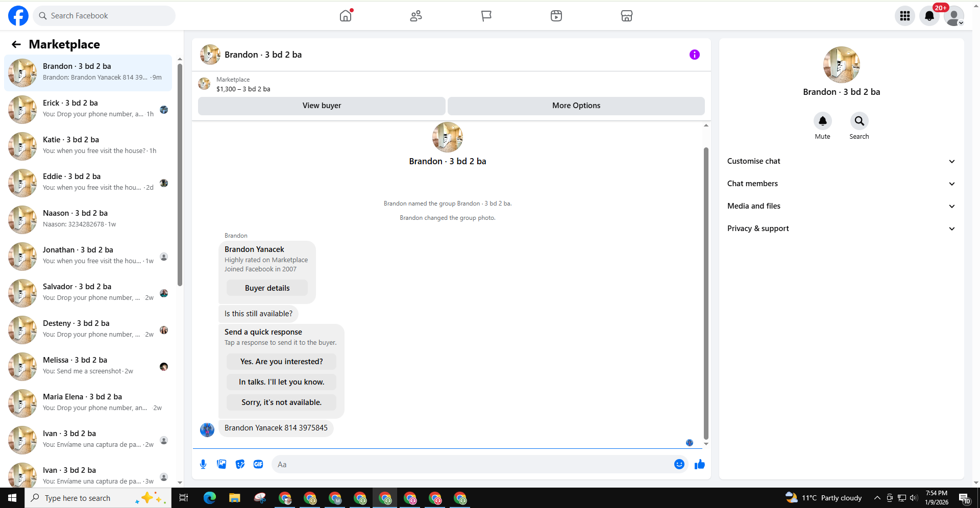
Task: Open the Windows notification center
Action: coord(964,498)
